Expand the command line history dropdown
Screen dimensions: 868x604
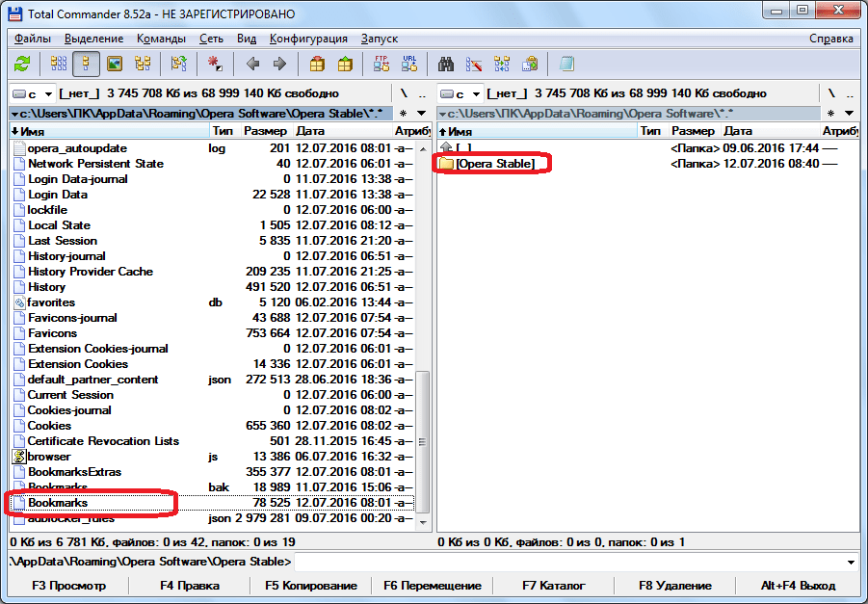[x=851, y=562]
